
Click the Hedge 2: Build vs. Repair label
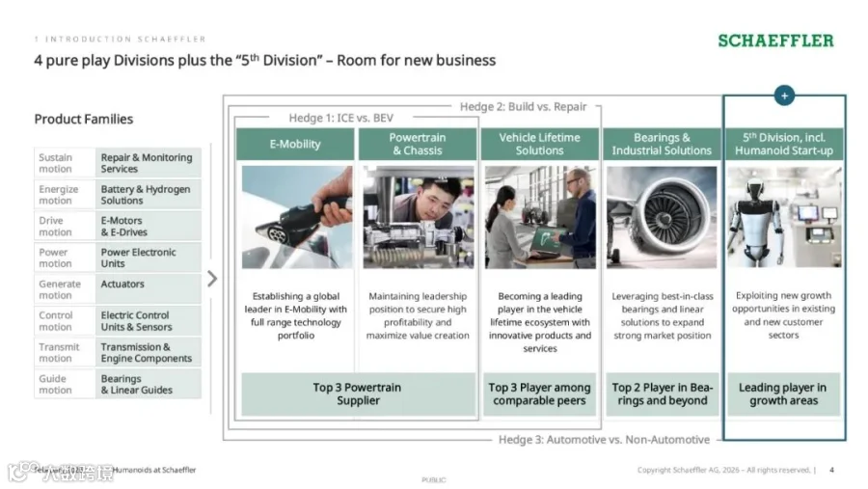tap(523, 106)
